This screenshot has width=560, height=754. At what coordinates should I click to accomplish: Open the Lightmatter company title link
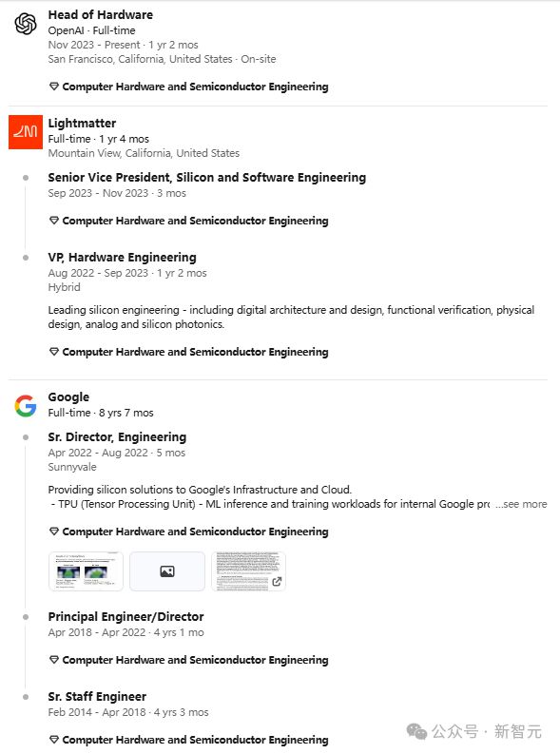(82, 123)
